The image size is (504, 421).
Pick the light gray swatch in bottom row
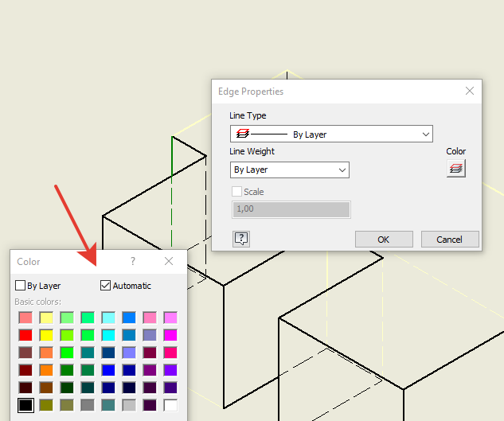click(x=129, y=405)
